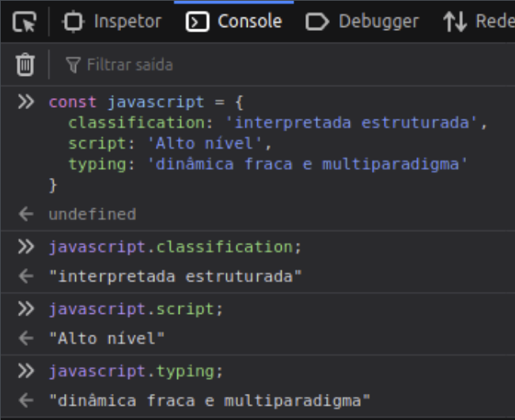Select the undefined result line
Screen dimensions: 515x420
92,214
